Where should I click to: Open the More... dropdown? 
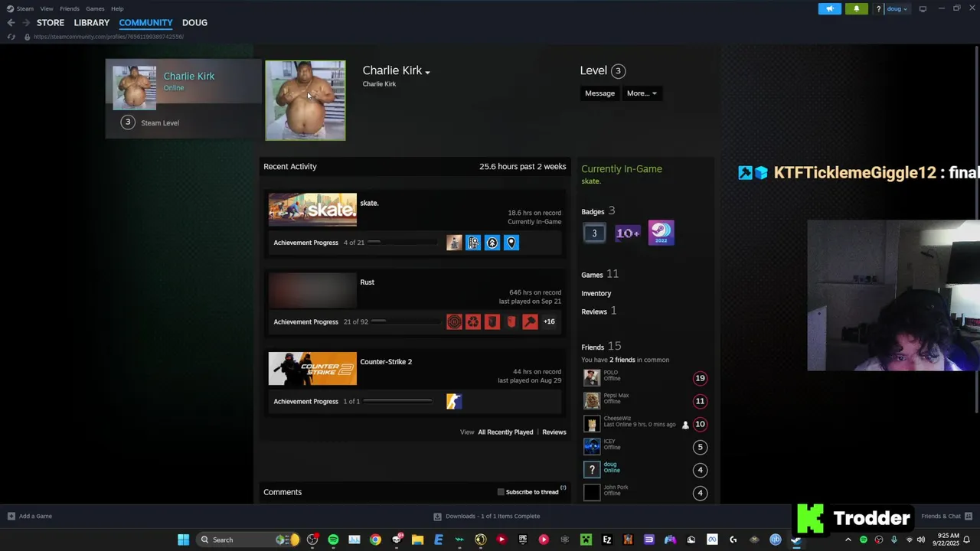642,93
